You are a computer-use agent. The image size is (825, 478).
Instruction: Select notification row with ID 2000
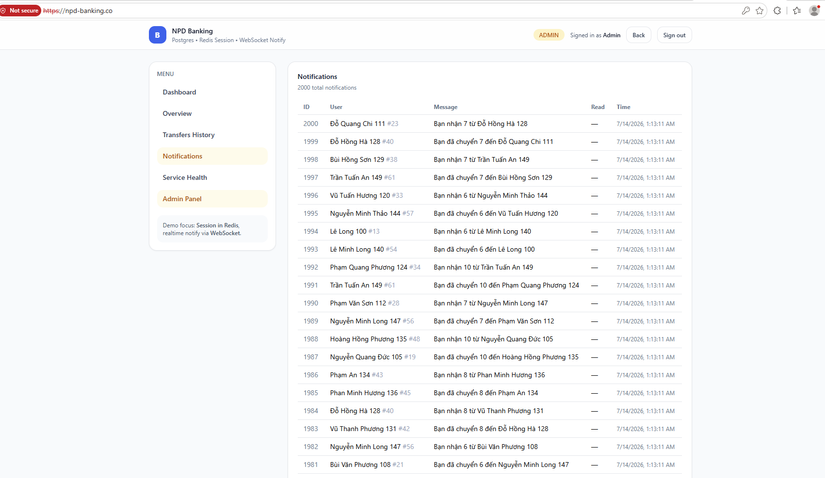tap(489, 124)
